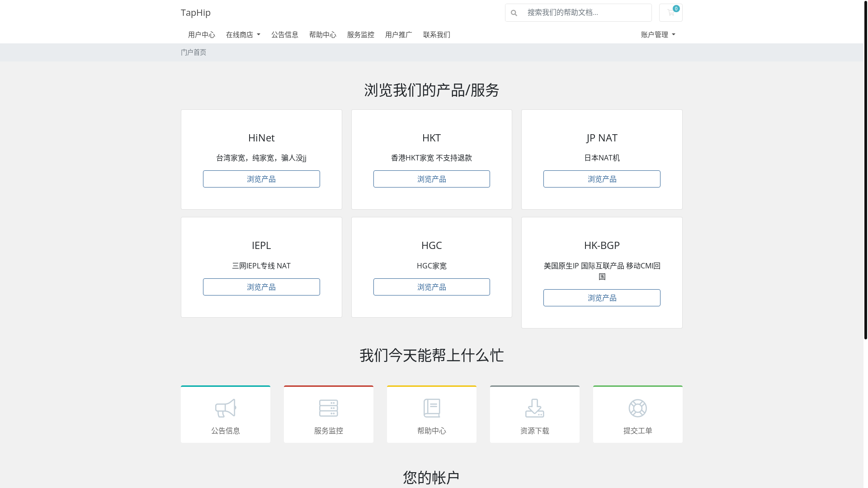Open the shopping cart icon
868x488 pixels.
tap(671, 13)
